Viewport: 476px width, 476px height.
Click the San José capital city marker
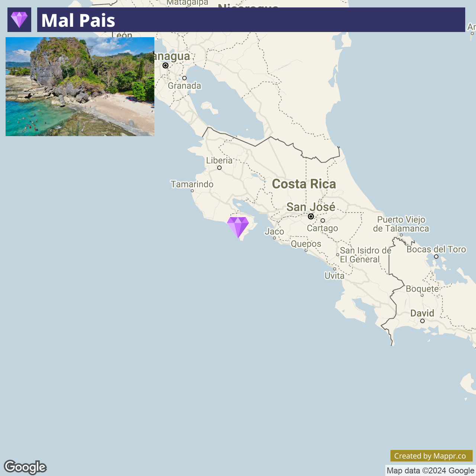(x=311, y=216)
